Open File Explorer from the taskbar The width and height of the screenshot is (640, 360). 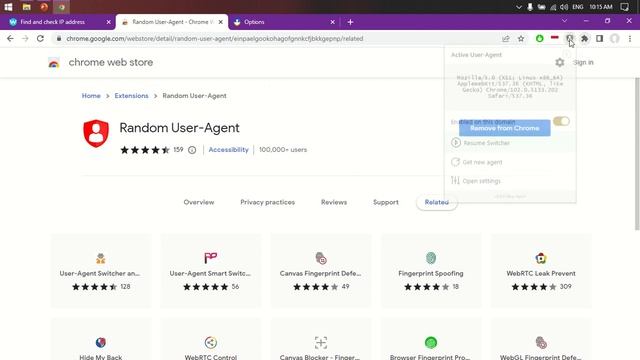pos(27,7)
